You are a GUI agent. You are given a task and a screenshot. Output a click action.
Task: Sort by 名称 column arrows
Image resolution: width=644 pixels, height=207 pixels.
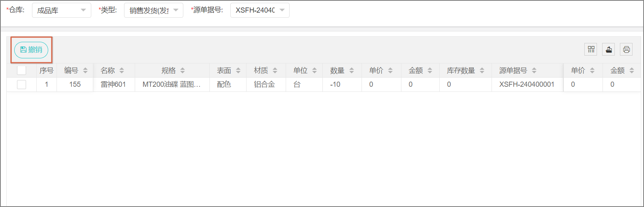pos(122,71)
